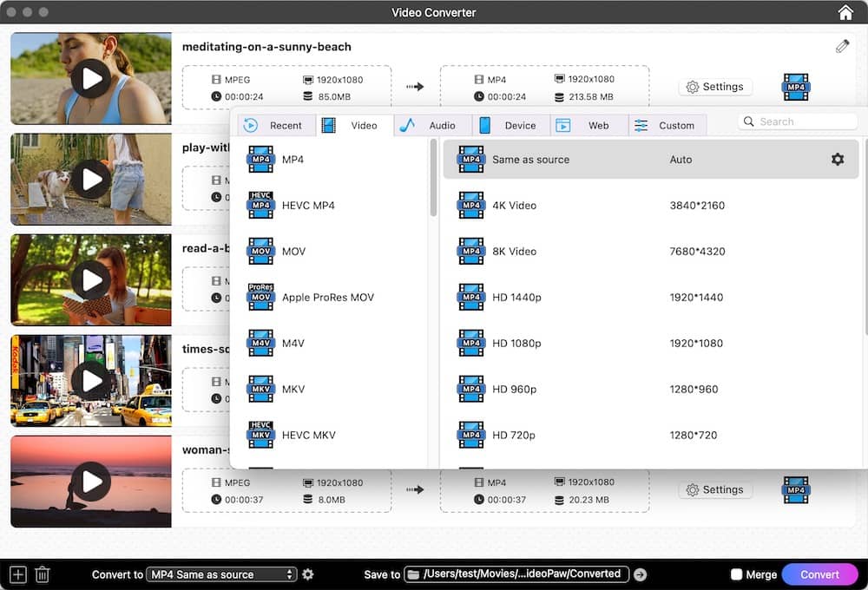This screenshot has height=590, width=868.
Task: Click the trash icon to clear the list
Action: [x=42, y=574]
